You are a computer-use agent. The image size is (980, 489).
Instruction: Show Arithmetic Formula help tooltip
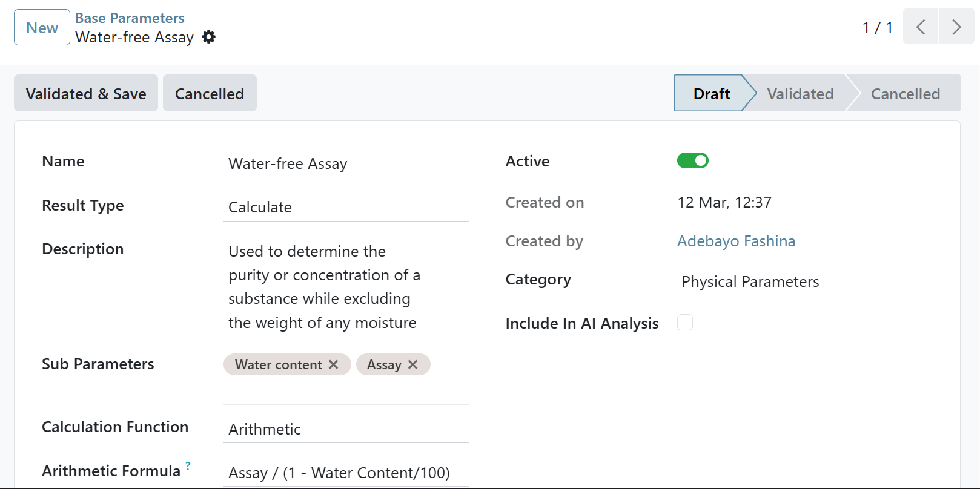(188, 466)
